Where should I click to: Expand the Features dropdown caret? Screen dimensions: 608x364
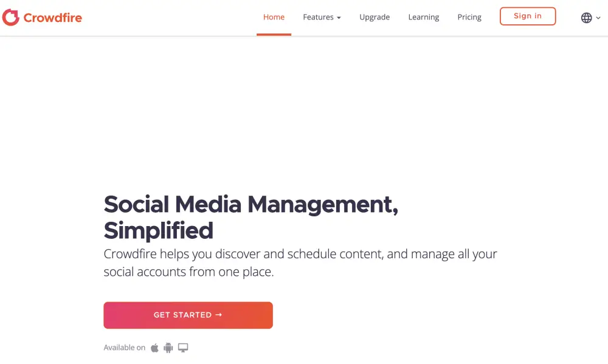click(339, 18)
